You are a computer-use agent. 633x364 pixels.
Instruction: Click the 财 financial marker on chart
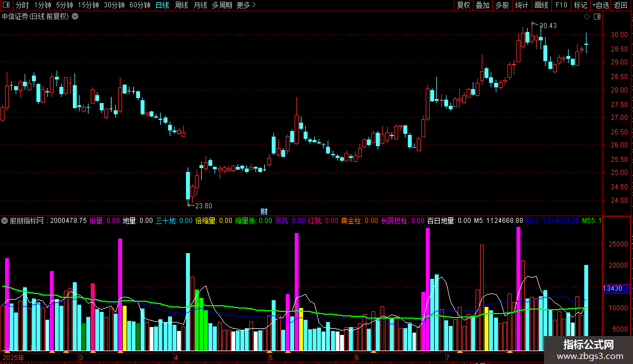tap(264, 212)
